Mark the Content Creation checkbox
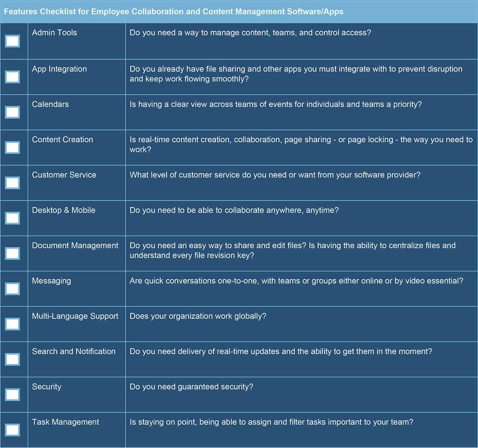This screenshot has height=448, width=478. tap(12, 147)
